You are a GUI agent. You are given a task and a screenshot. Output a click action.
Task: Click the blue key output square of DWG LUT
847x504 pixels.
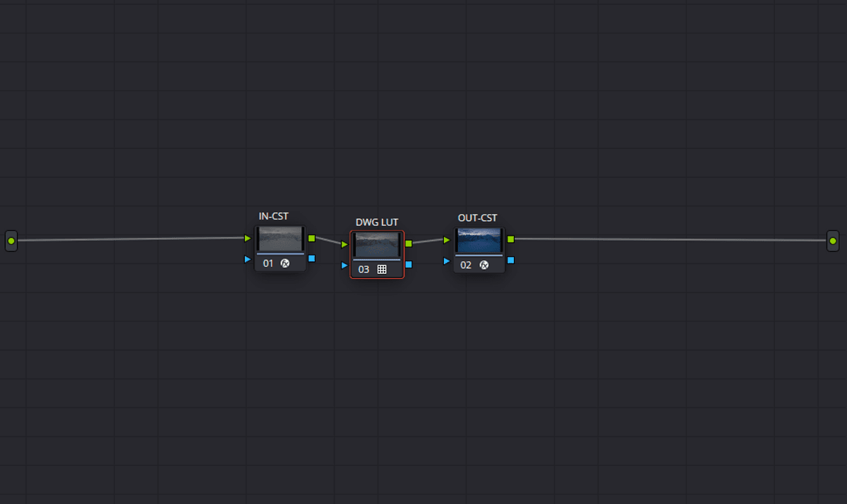(x=409, y=265)
